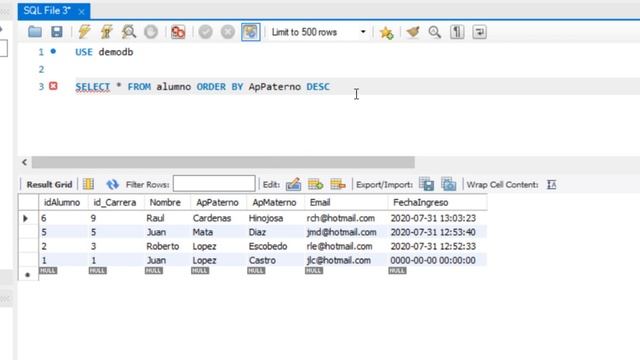
Task: Beautify query with broom icon
Action: tap(413, 32)
